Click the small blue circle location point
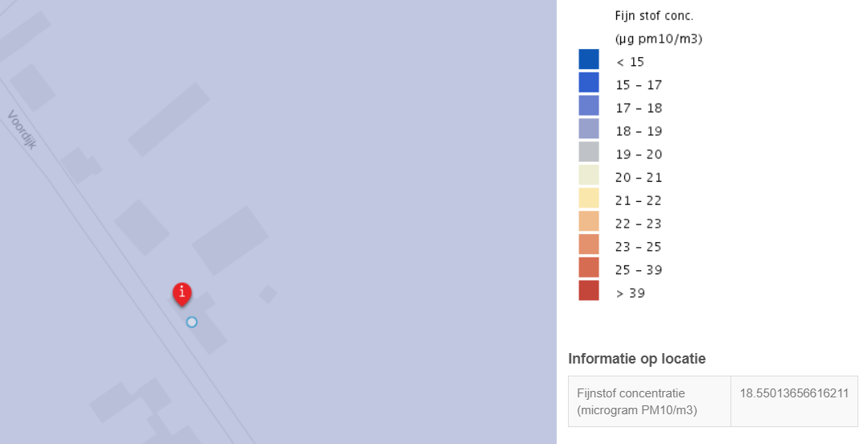The width and height of the screenshot is (868, 444). 191,322
